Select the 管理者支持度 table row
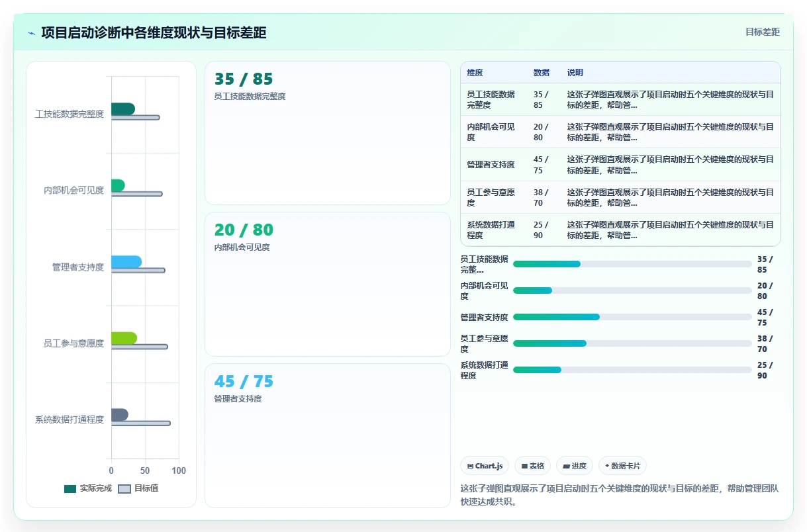 (620, 165)
